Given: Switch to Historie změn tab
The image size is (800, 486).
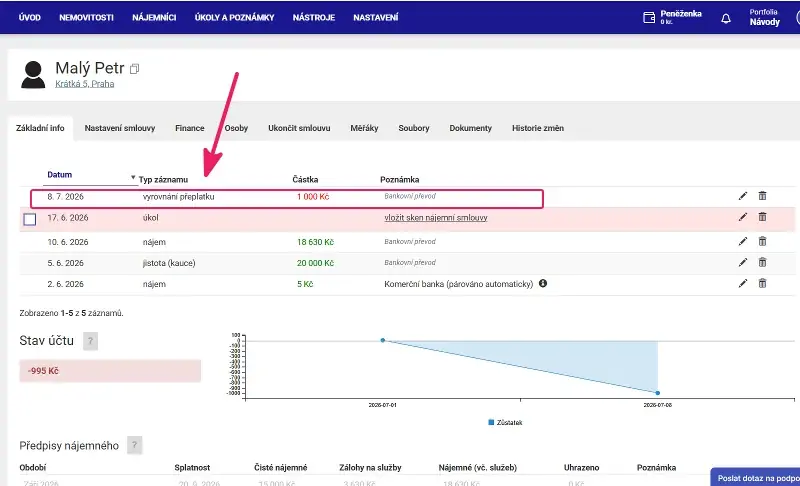Looking at the screenshot, I should click(538, 128).
